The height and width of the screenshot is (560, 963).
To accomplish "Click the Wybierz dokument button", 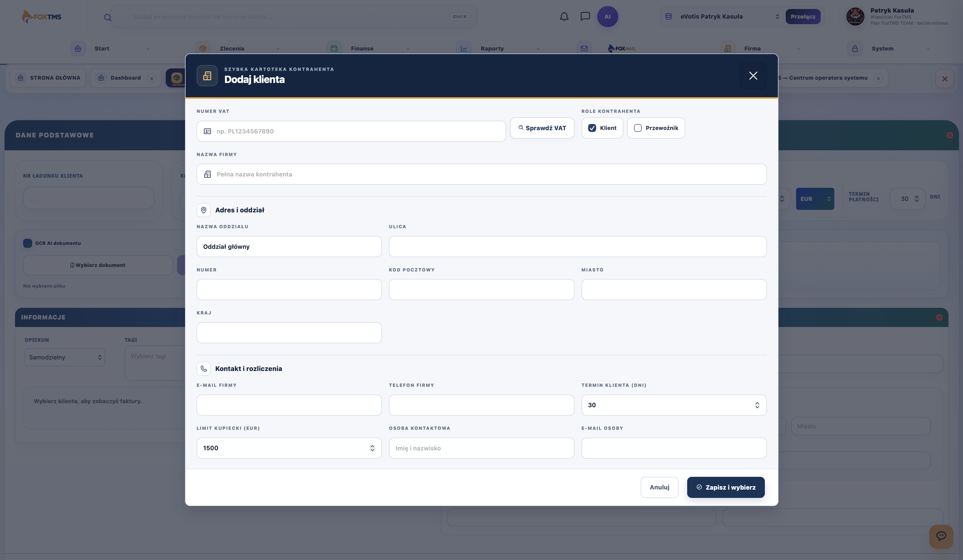I will (x=98, y=265).
